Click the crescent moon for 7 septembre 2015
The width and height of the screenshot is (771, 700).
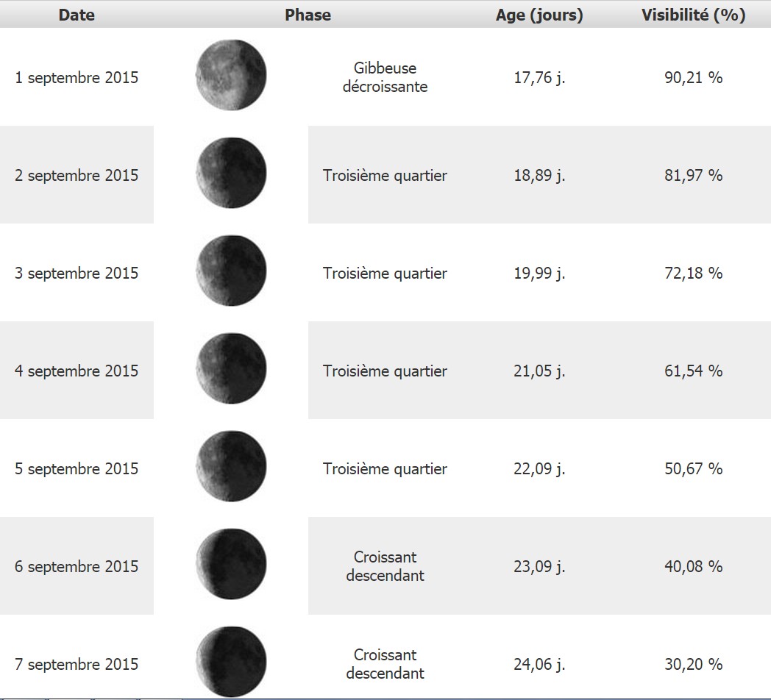coord(231,662)
